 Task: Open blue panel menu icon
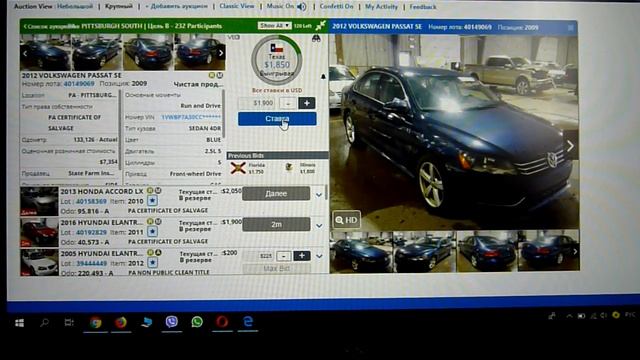(571, 28)
